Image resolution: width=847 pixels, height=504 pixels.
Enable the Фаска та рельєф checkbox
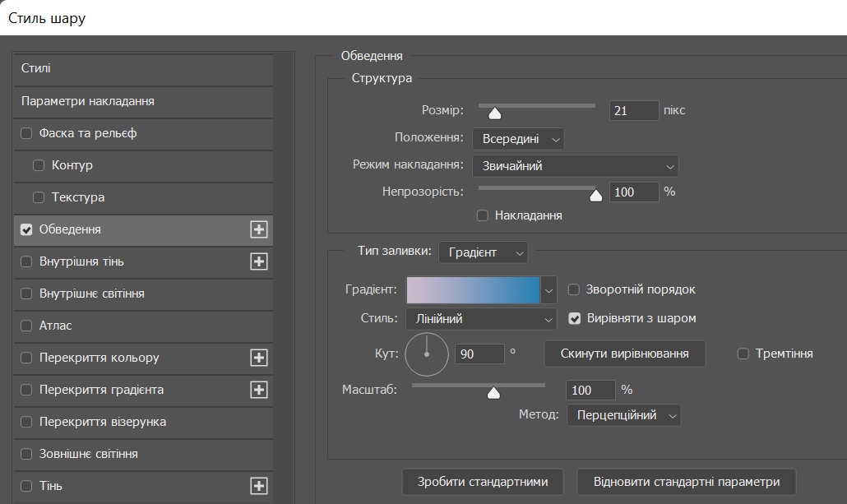[x=26, y=133]
